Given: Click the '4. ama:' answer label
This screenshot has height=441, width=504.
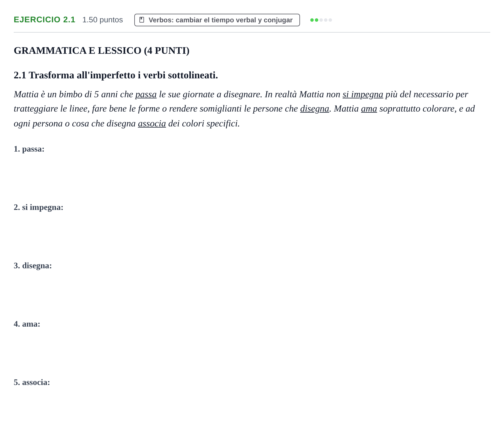Looking at the screenshot, I should point(27,324).
